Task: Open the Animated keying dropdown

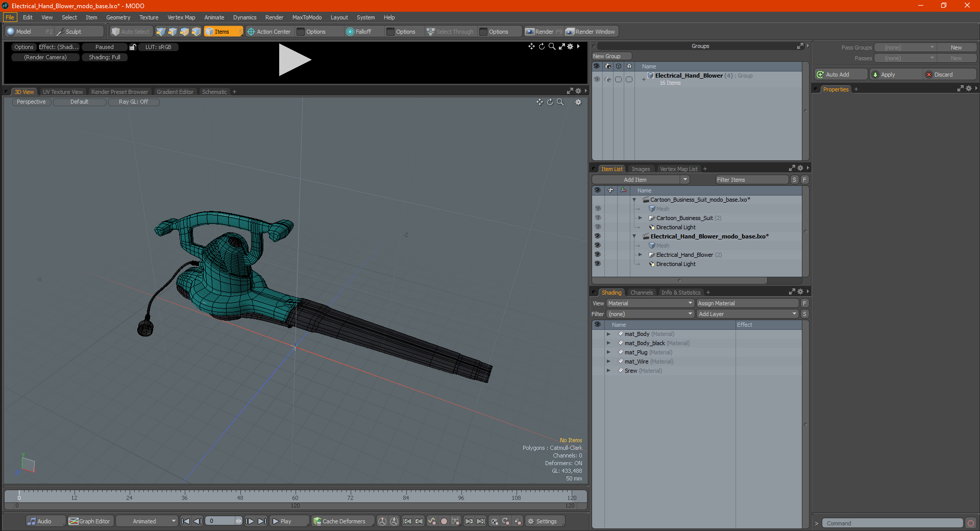Action: click(146, 521)
